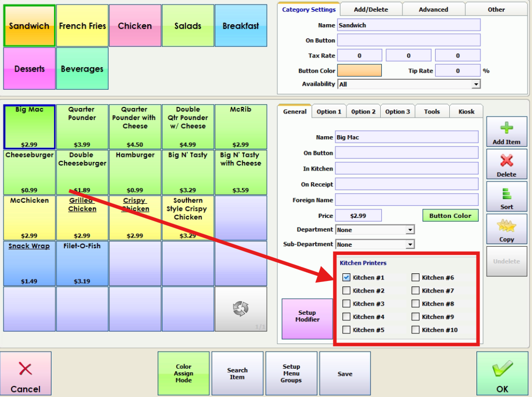Open the Other tab
The image size is (532, 397).
click(x=496, y=10)
